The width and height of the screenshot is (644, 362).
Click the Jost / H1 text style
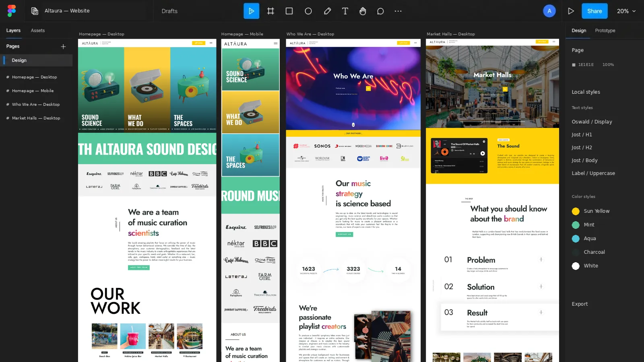pos(582,135)
